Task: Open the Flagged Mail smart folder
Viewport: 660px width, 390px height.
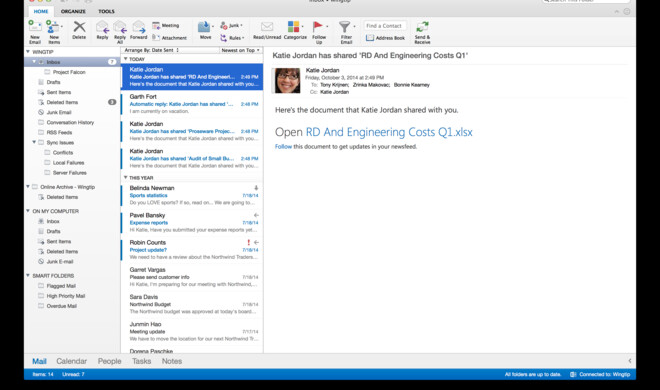Action: [61, 286]
